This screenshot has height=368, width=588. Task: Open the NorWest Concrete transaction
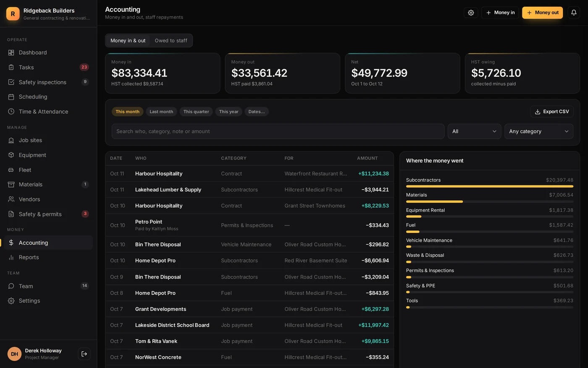coord(249,357)
